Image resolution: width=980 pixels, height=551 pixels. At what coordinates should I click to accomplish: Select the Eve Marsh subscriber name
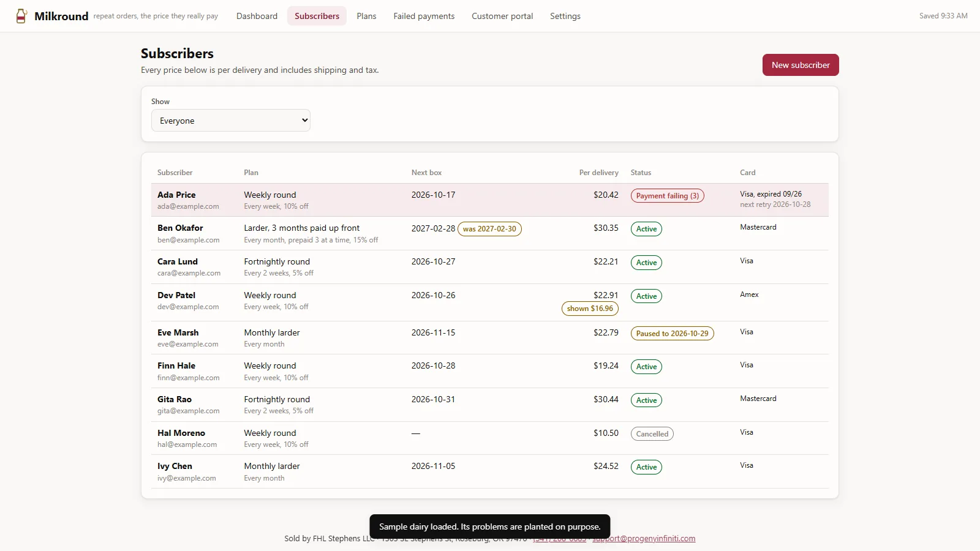tap(178, 332)
